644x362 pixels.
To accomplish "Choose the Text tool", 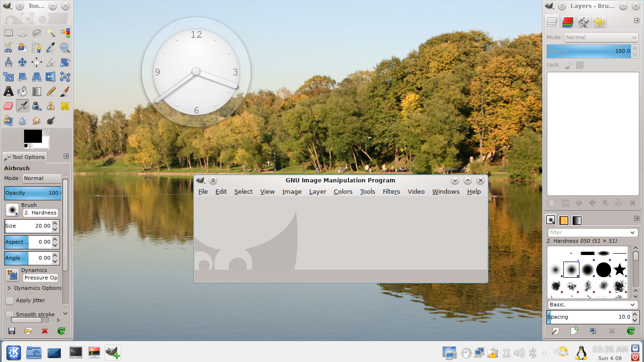I will click(8, 91).
